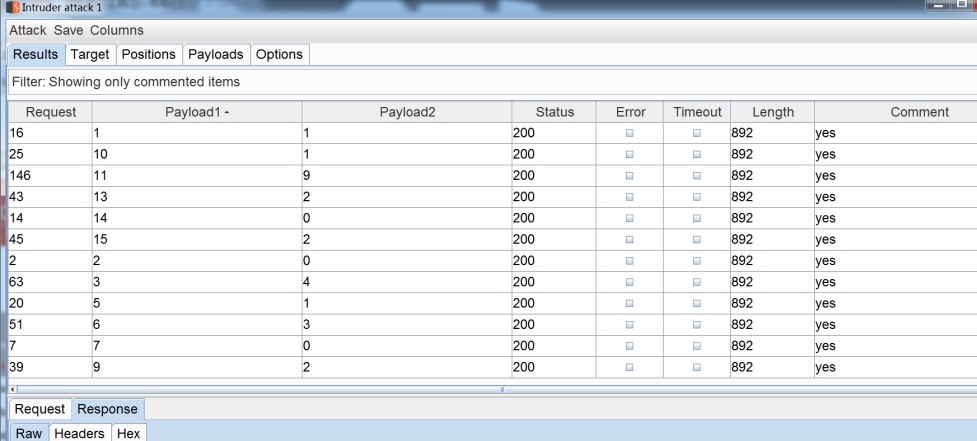977x441 pixels.
Task: Open the Request viewer tab
Action: tap(40, 409)
